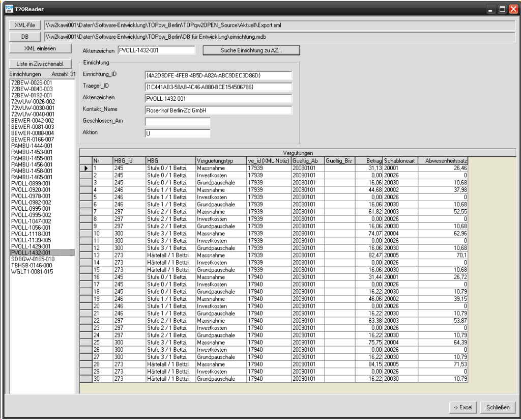The height and width of the screenshot is (420, 521).
Task: Click the Kontakt_Name text field
Action: pyautogui.click(x=218, y=110)
